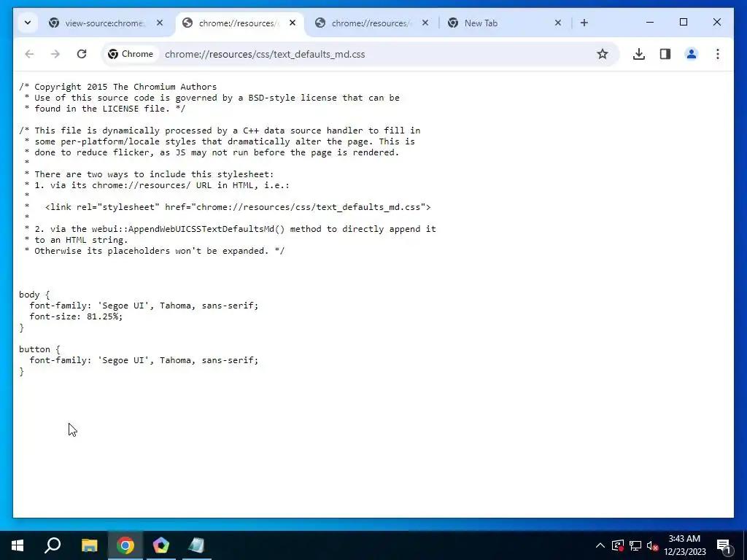747x560 pixels.
Task: Click the 'Otherwise its placeholders' comment line
Action: tap(155, 251)
